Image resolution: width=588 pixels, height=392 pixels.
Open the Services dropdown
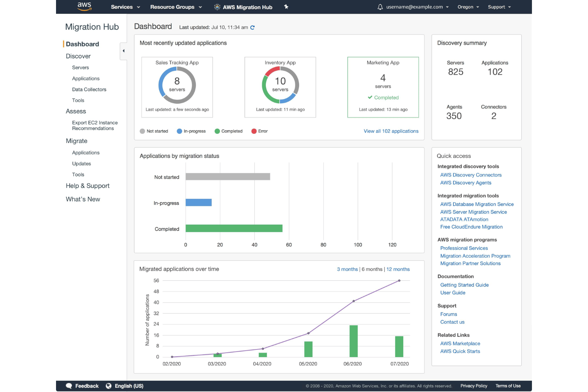pos(126,7)
